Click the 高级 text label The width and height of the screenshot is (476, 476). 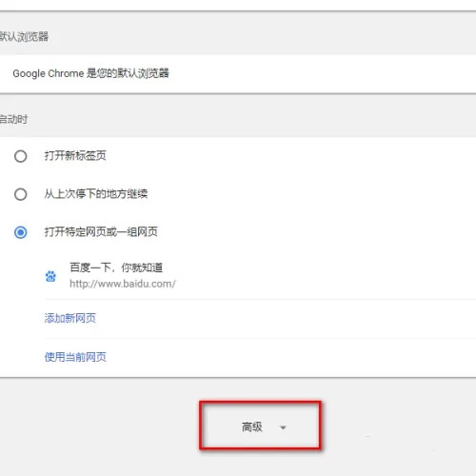click(x=252, y=426)
